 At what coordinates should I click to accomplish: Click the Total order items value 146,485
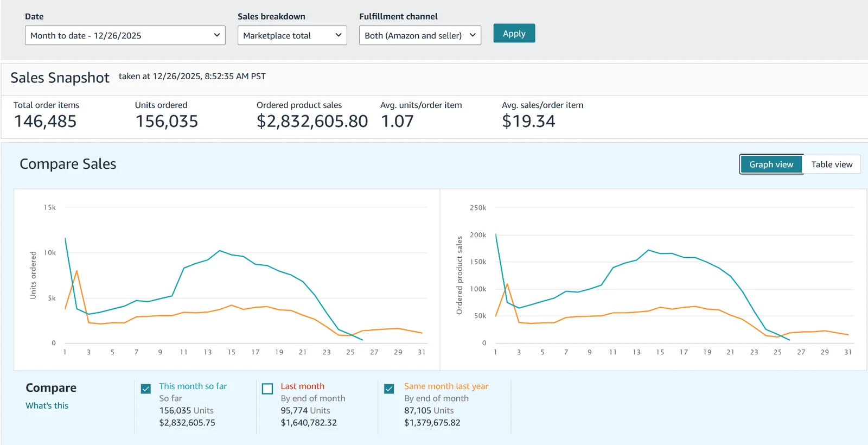[46, 121]
